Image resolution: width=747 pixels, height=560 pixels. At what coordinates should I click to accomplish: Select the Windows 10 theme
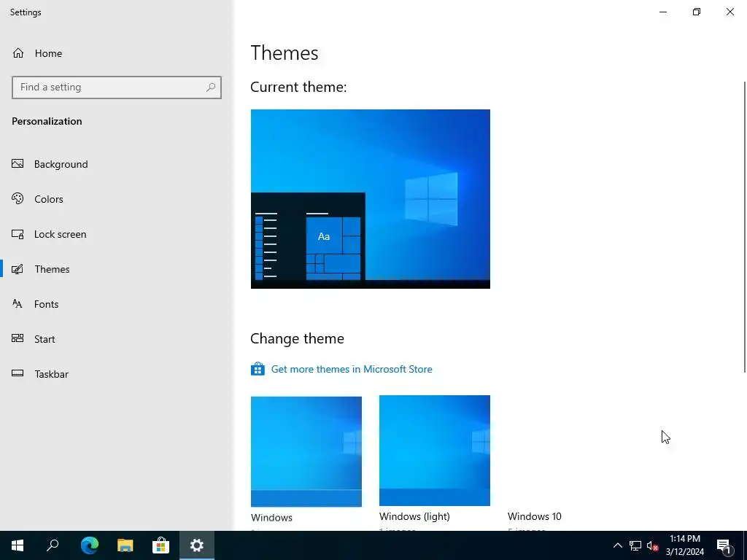535,517
